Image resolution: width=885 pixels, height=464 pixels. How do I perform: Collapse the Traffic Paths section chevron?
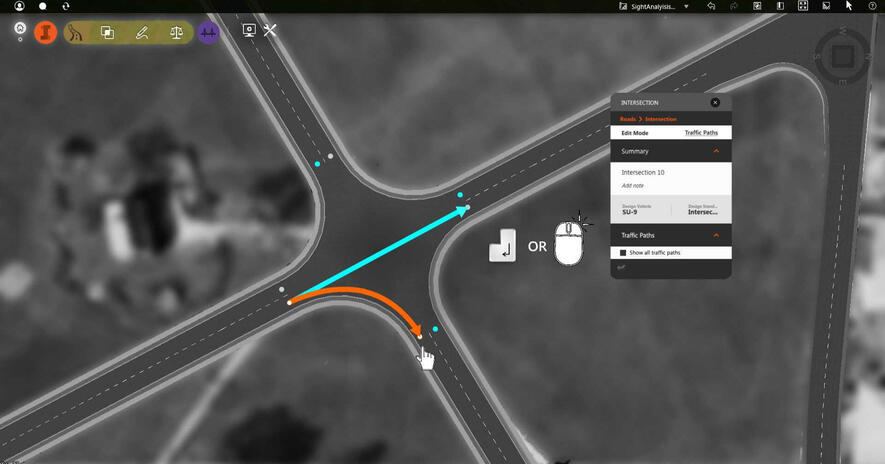716,235
